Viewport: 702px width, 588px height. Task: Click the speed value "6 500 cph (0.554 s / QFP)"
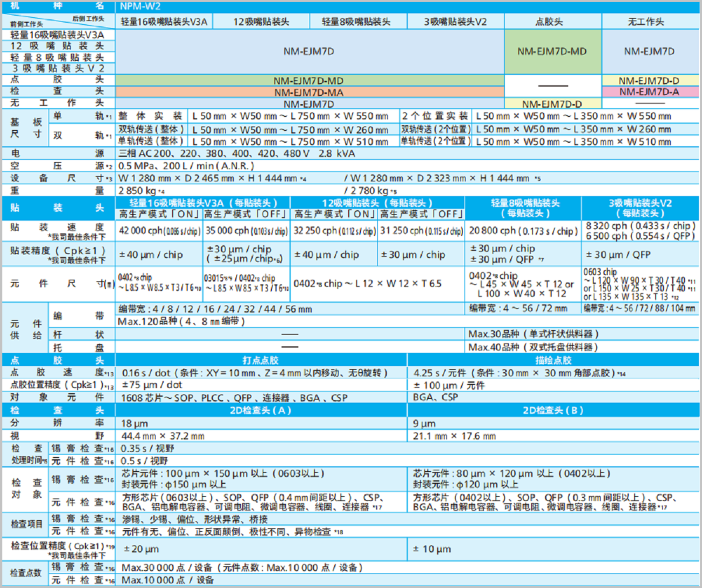[641, 235]
